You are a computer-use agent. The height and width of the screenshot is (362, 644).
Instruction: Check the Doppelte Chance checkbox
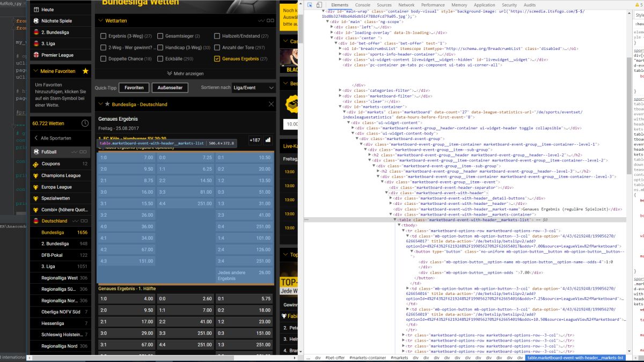tap(104, 58)
